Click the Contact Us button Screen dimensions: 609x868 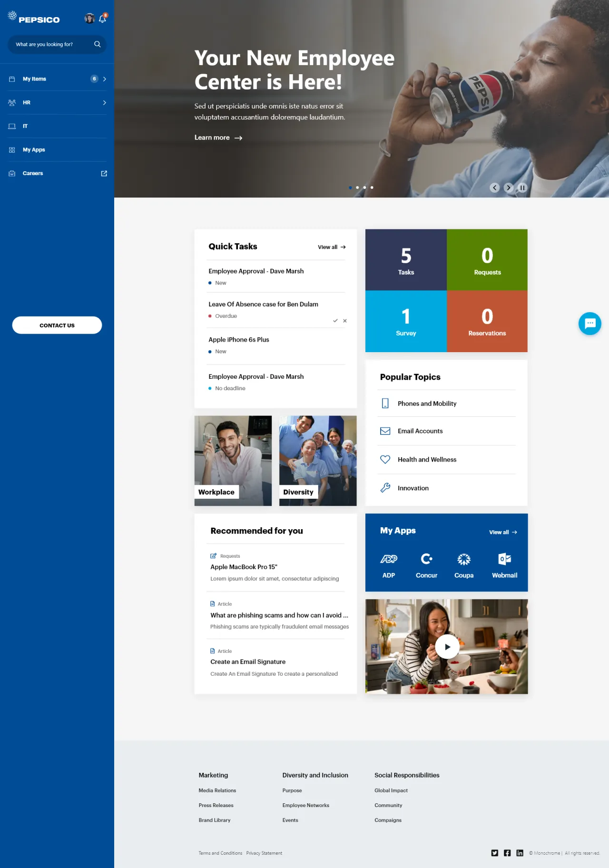point(57,325)
